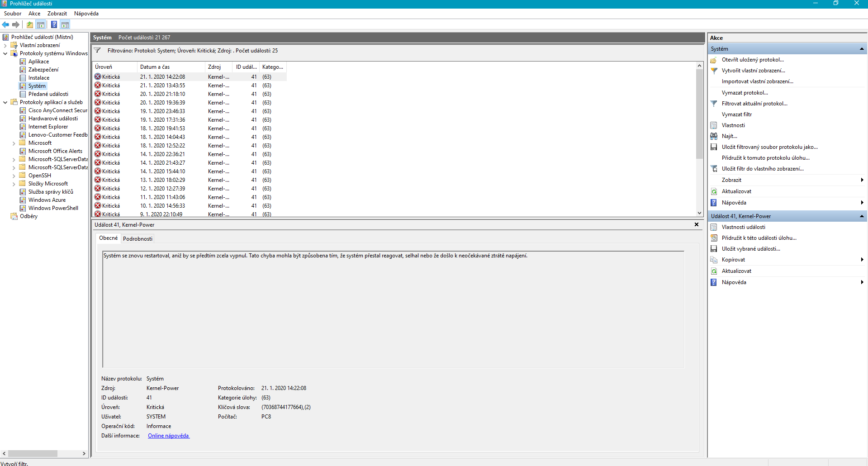868x466 pixels.
Task: Click the Uložit vybrané události disk icon
Action: [714, 249]
